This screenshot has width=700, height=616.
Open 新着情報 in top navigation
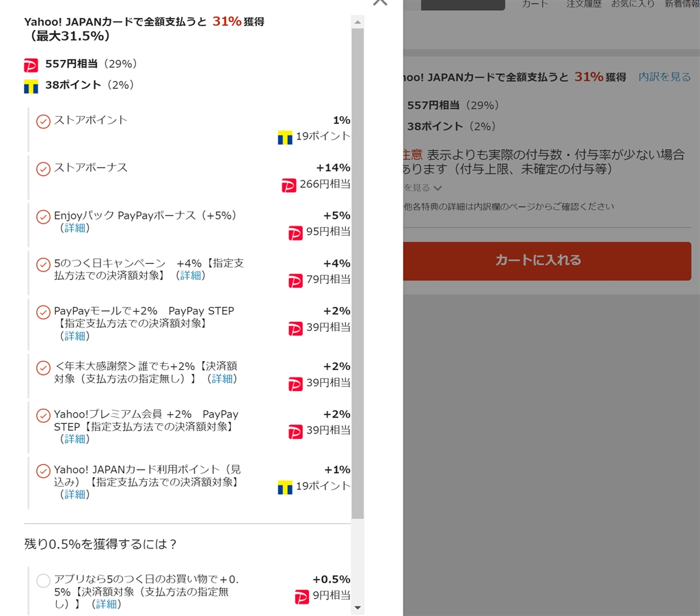click(x=682, y=4)
